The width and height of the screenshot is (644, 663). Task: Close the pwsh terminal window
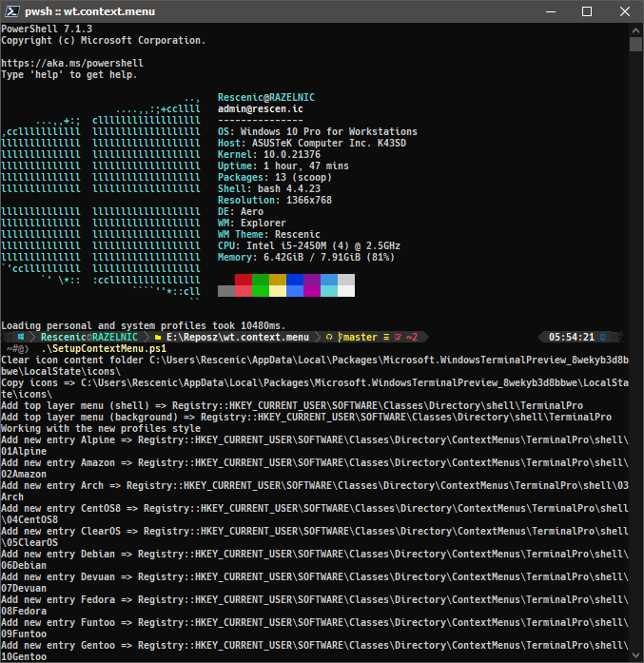[x=625, y=11]
